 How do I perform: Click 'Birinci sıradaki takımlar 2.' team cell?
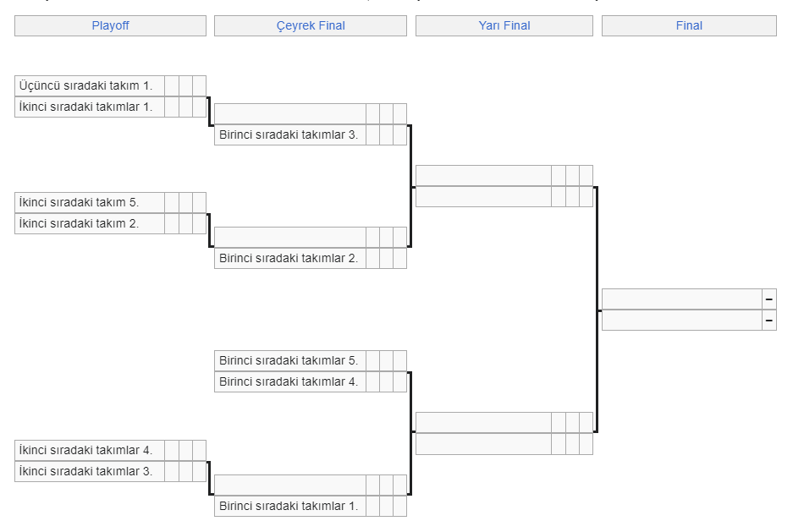coord(289,258)
